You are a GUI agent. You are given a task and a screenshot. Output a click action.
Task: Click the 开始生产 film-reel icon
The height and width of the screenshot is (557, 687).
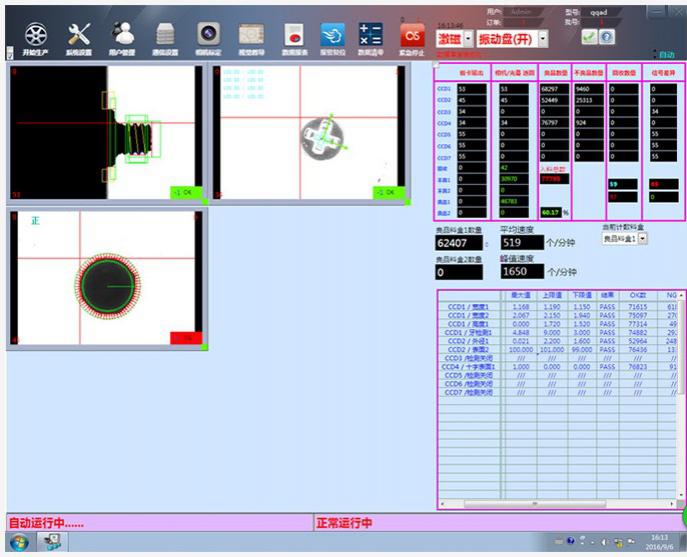coord(35,35)
